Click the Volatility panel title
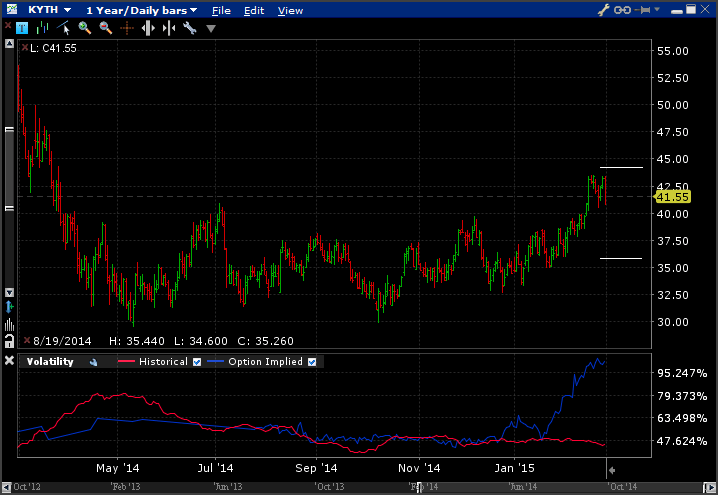718x495 pixels. point(50,362)
